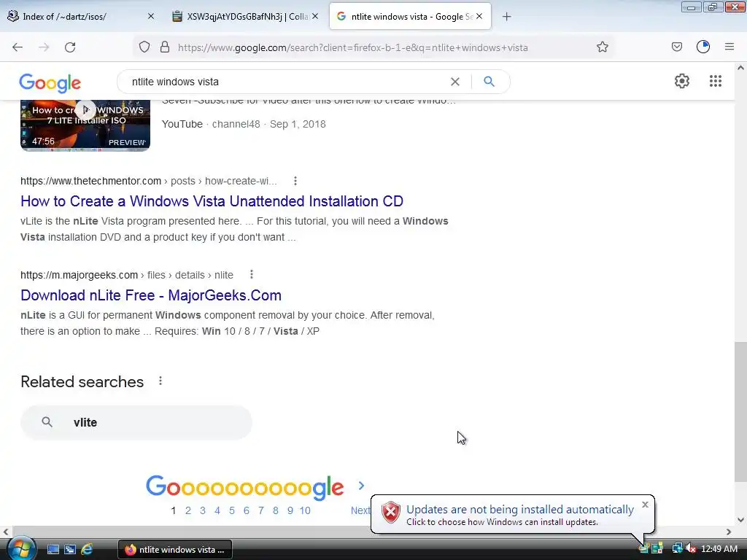Image resolution: width=747 pixels, height=560 pixels.
Task: Go back to the previous page
Action: coord(18,47)
